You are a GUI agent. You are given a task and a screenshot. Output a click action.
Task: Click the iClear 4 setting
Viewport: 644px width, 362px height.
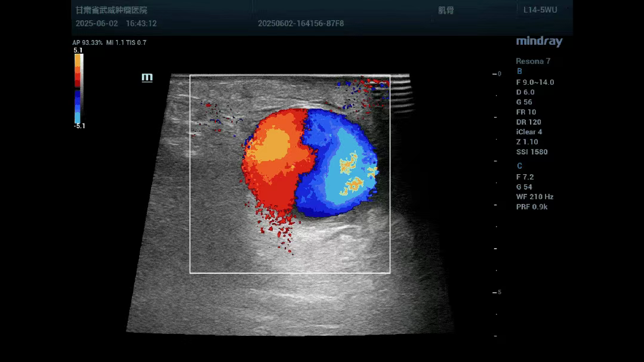[x=529, y=132]
